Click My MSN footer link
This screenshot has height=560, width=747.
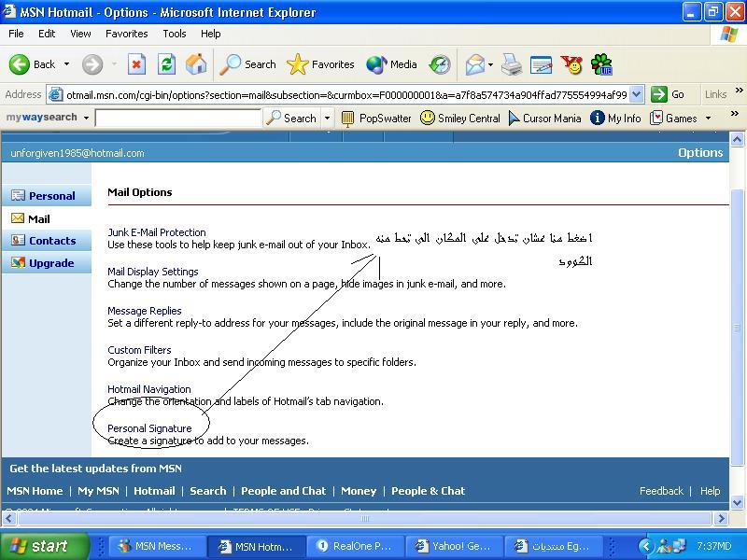pos(98,491)
